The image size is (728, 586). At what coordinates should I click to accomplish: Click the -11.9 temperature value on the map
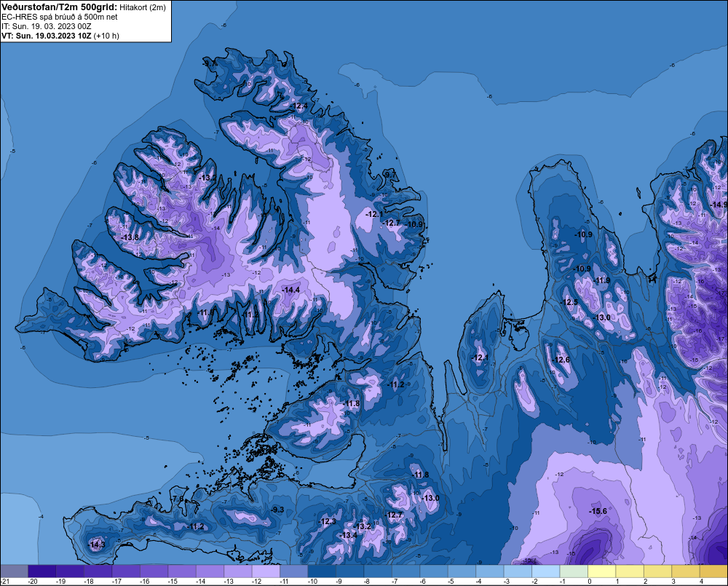click(602, 280)
